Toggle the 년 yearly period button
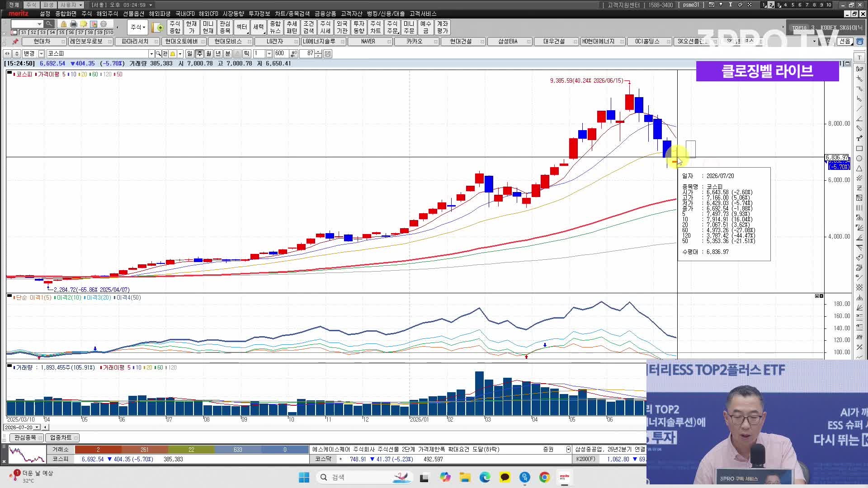Image resolution: width=868 pixels, height=488 pixels. pyautogui.click(x=218, y=53)
